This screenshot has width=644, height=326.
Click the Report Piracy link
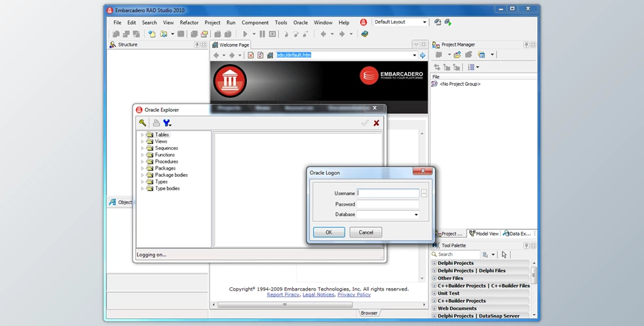283,295
